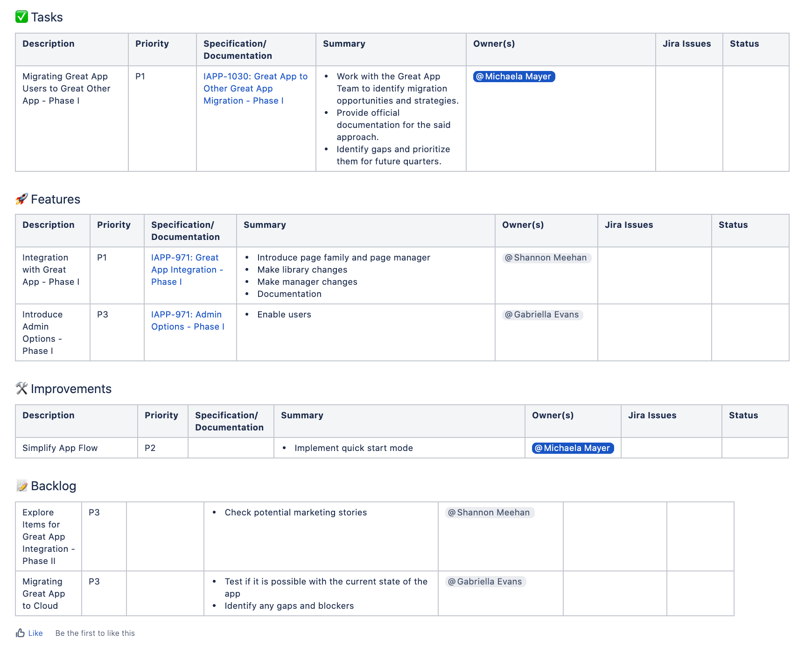Click the @Michaela Mayer mention under Improvements

pos(573,448)
